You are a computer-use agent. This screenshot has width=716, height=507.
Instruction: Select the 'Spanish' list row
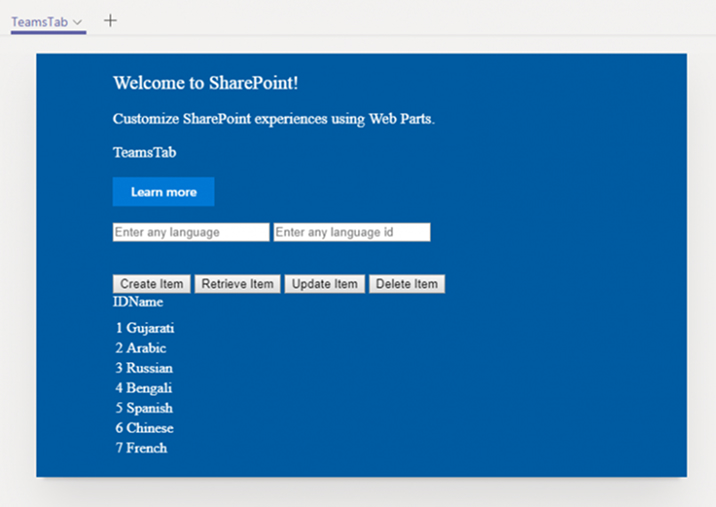click(x=144, y=408)
